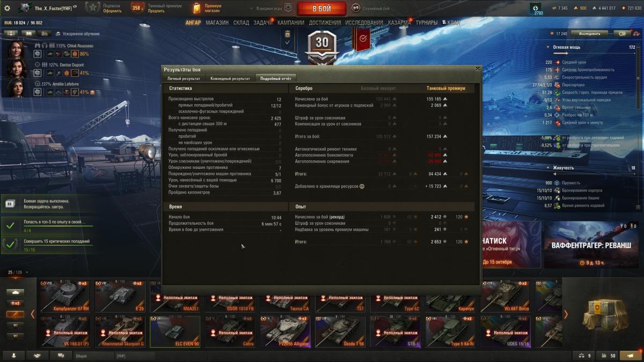Viewport: 644px width, 362px height.
Task: Collapse the Живучесть parameters section
Action: (548, 168)
